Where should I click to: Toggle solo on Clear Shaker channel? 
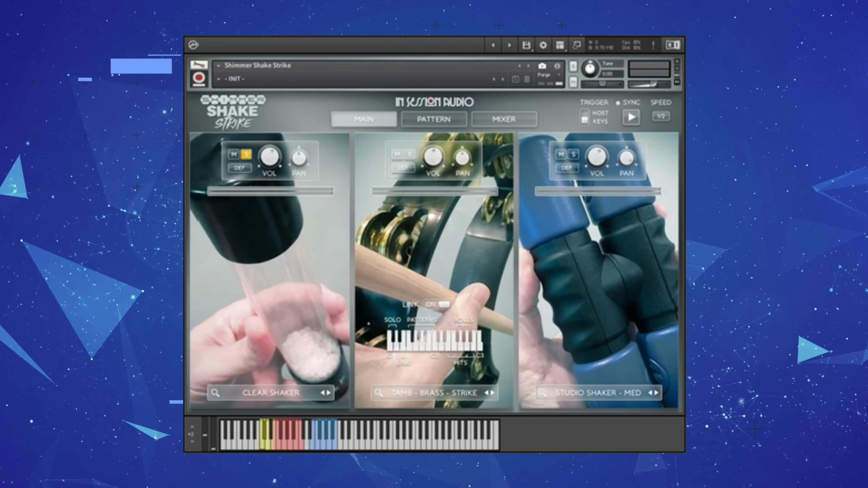(x=246, y=155)
